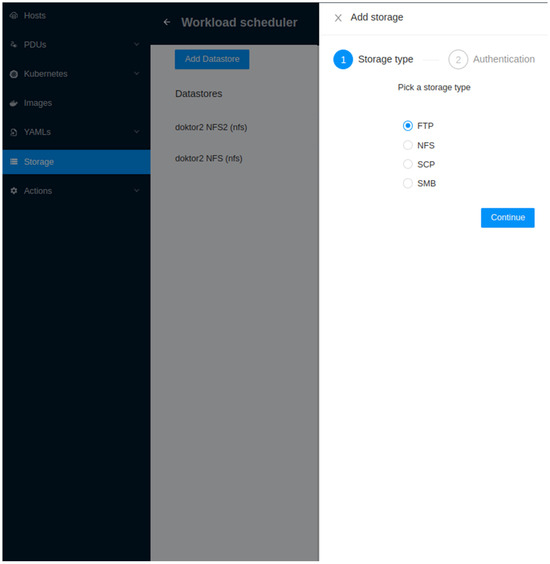This screenshot has width=550, height=564.
Task: Click the Workload scheduler title
Action: pos(239,23)
